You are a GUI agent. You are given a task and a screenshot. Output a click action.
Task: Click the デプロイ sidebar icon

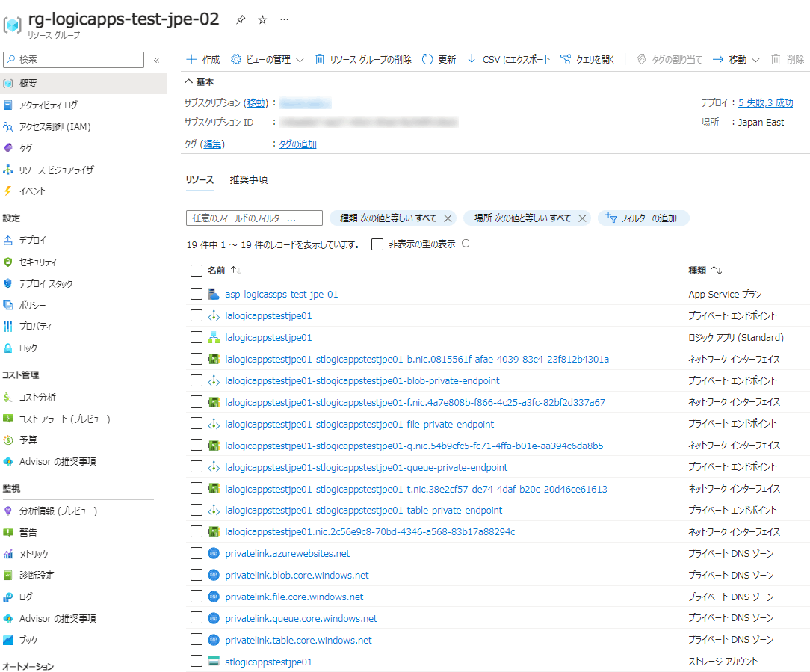7,241
